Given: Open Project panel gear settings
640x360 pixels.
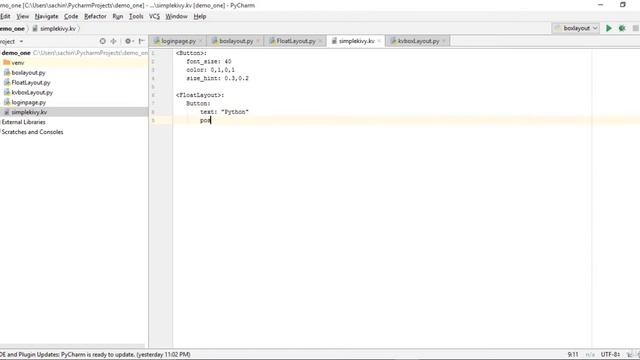Looking at the screenshot, I should coord(129,41).
